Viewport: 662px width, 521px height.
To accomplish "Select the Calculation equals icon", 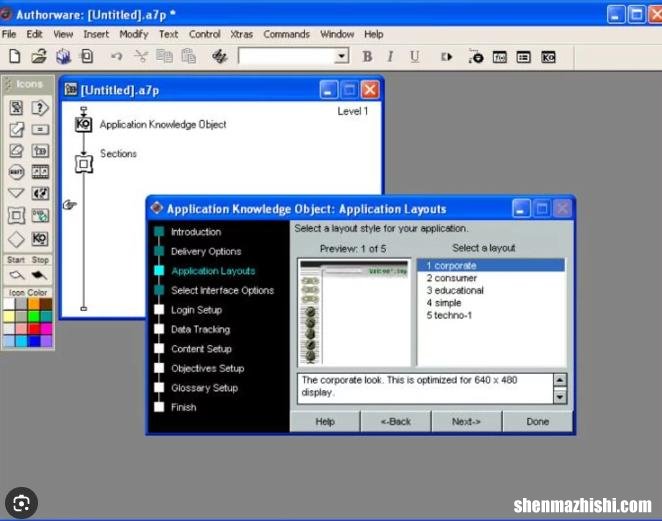I will (x=40, y=130).
